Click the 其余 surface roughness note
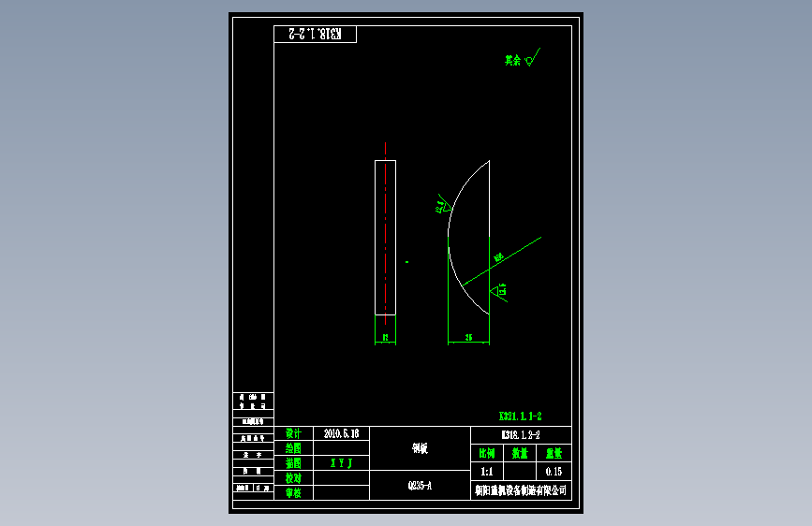 coord(523,59)
